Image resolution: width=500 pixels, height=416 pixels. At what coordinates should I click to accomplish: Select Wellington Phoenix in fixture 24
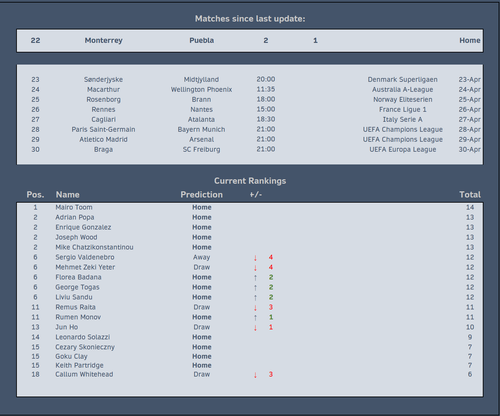201,89
